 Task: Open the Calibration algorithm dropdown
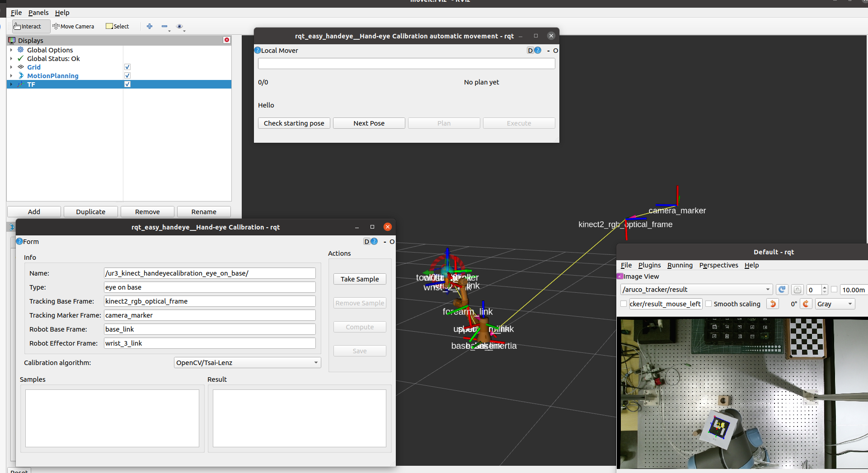click(248, 362)
